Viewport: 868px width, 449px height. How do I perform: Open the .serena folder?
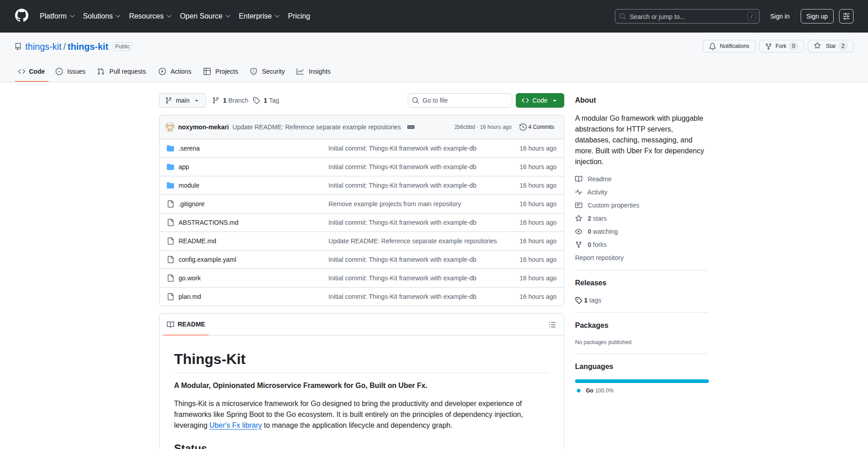pyautogui.click(x=189, y=148)
